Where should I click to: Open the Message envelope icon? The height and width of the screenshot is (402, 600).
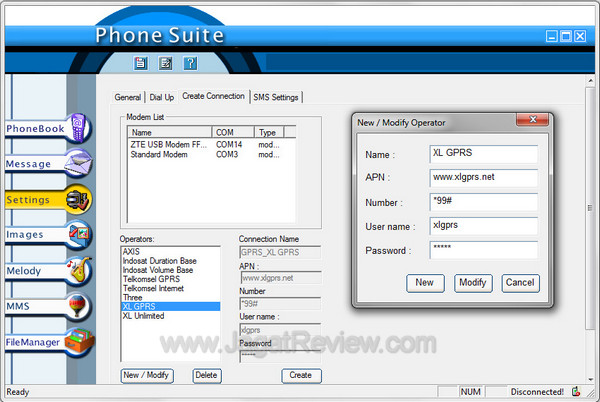click(x=79, y=163)
